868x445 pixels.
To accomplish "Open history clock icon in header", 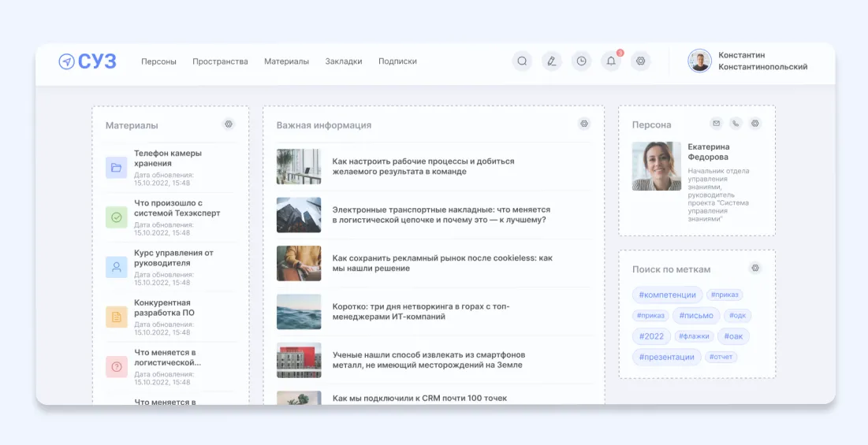I will tap(582, 61).
